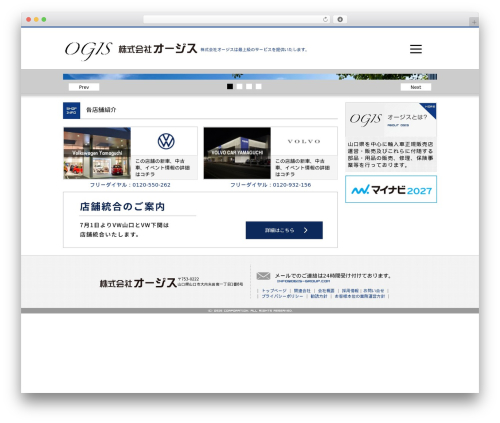Click the 各店舗紹介 section title
This screenshot has height=423, width=500.
[101, 110]
